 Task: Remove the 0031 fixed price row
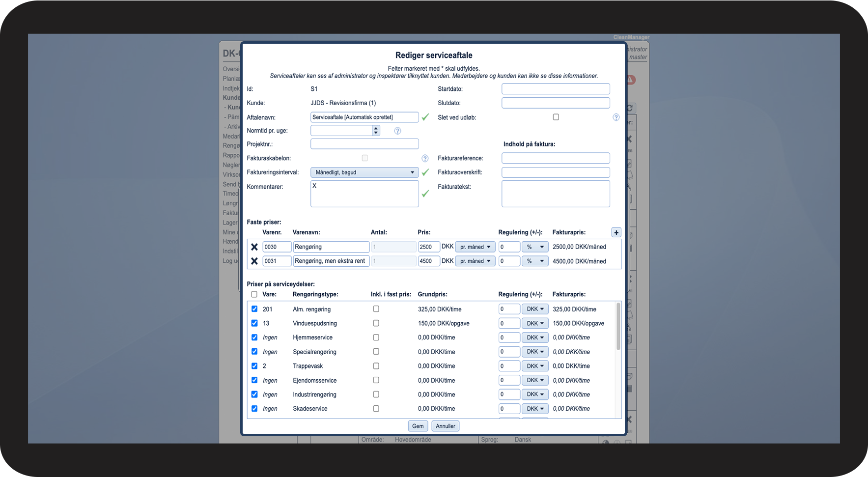click(254, 261)
